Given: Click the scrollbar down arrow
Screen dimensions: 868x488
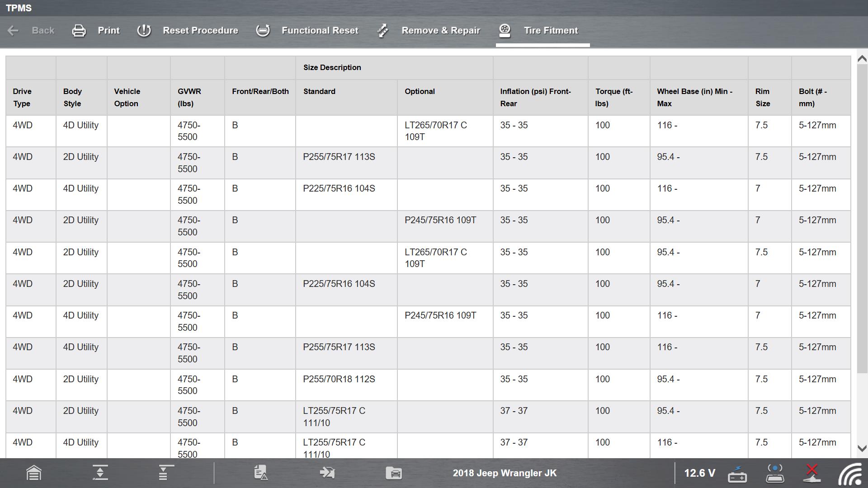Looking at the screenshot, I should 862,448.
